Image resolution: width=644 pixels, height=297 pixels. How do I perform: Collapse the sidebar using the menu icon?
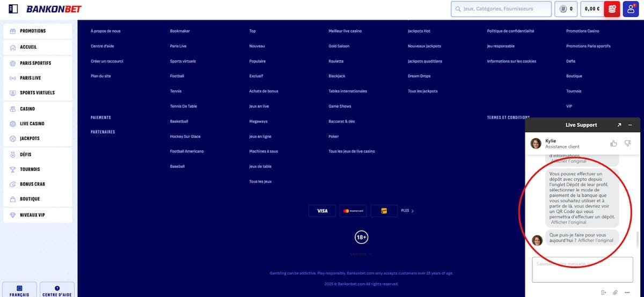(x=13, y=9)
